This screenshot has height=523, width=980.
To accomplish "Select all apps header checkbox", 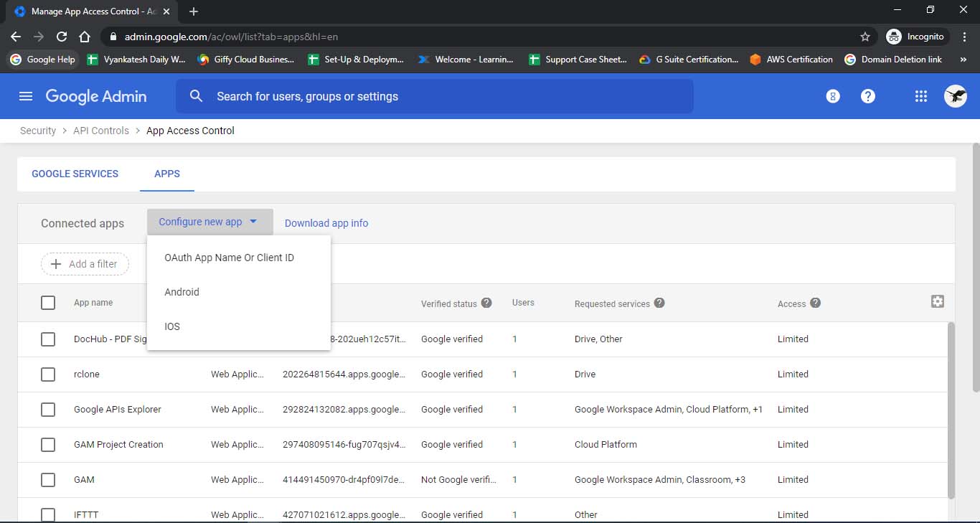I will [x=48, y=303].
